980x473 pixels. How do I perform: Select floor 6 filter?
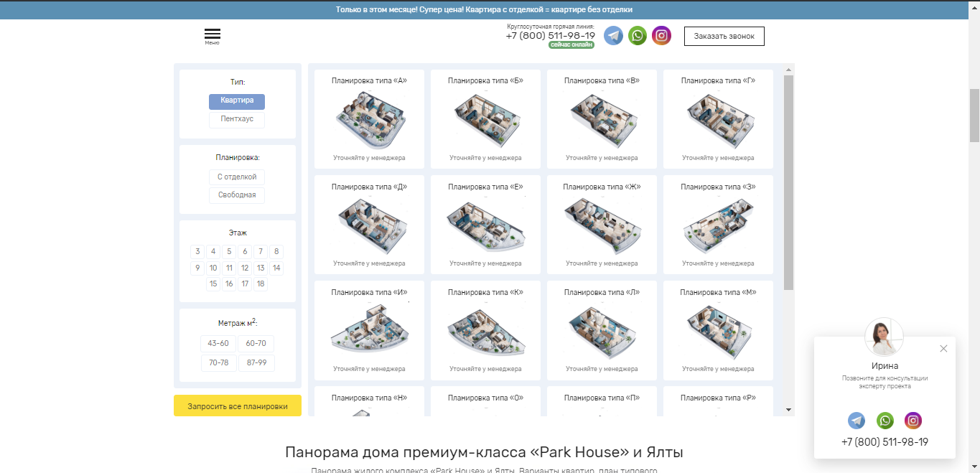(x=245, y=251)
